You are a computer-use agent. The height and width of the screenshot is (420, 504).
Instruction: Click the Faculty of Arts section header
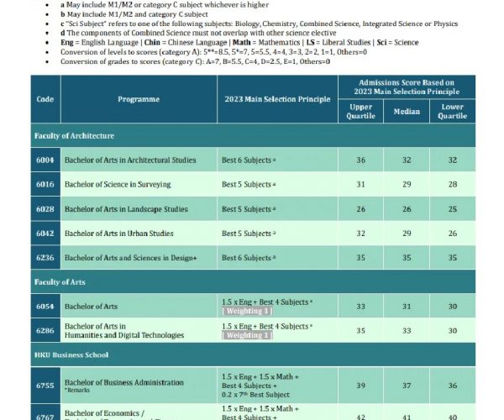pyautogui.click(x=253, y=282)
